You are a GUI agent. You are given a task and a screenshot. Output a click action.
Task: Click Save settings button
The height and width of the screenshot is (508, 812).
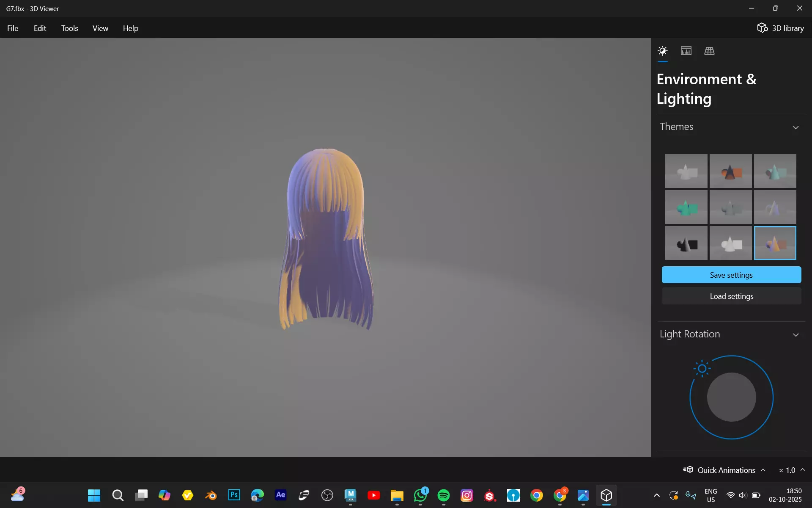pos(731,275)
